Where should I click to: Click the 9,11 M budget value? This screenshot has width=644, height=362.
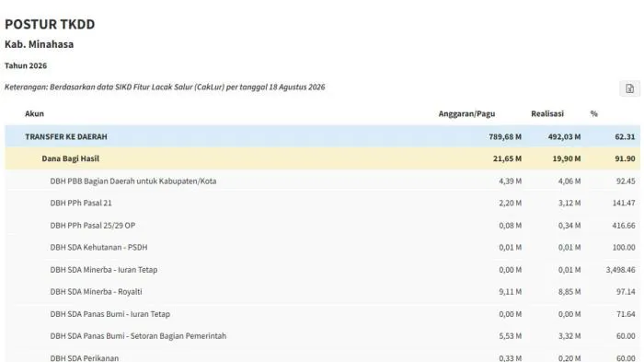[510, 292]
